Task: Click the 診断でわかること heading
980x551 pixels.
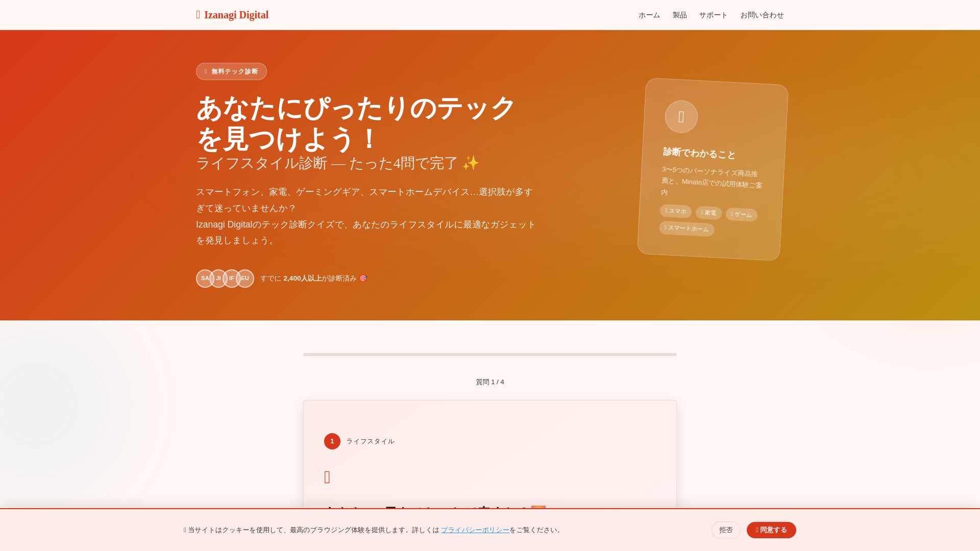Action: coord(699,153)
